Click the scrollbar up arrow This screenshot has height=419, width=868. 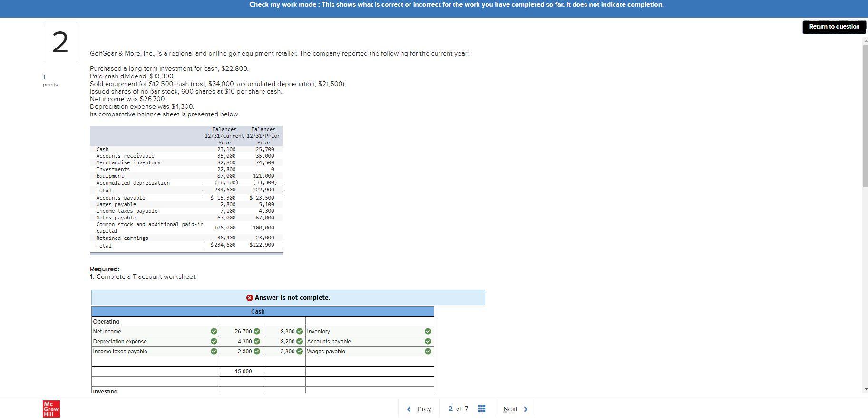865,40
